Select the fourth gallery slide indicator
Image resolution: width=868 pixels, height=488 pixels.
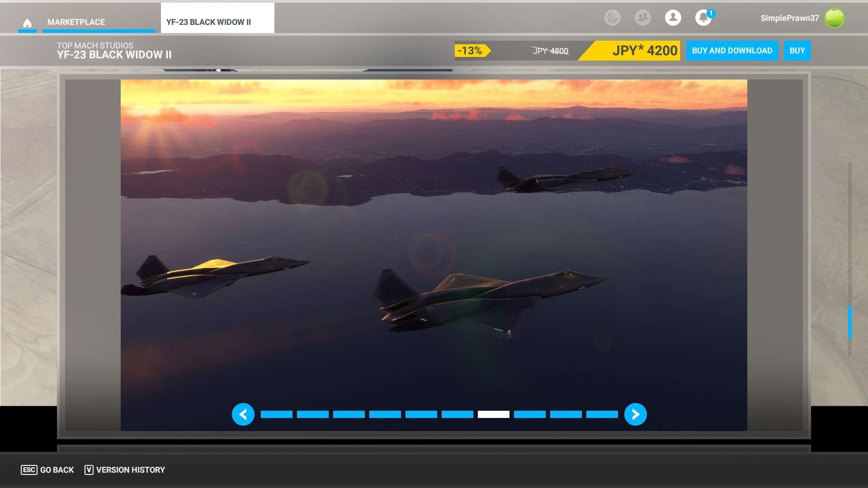coord(385,414)
